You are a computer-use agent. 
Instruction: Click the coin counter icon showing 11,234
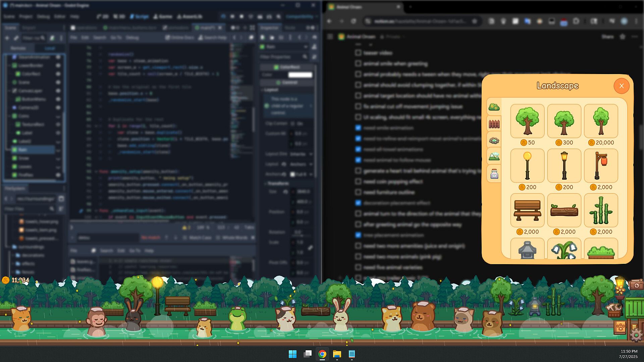[x=5, y=280]
